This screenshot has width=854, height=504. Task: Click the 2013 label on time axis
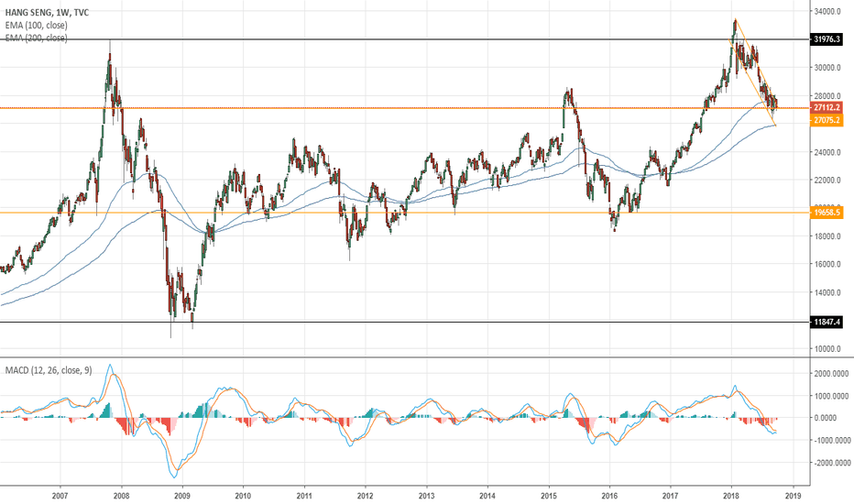pos(426,496)
